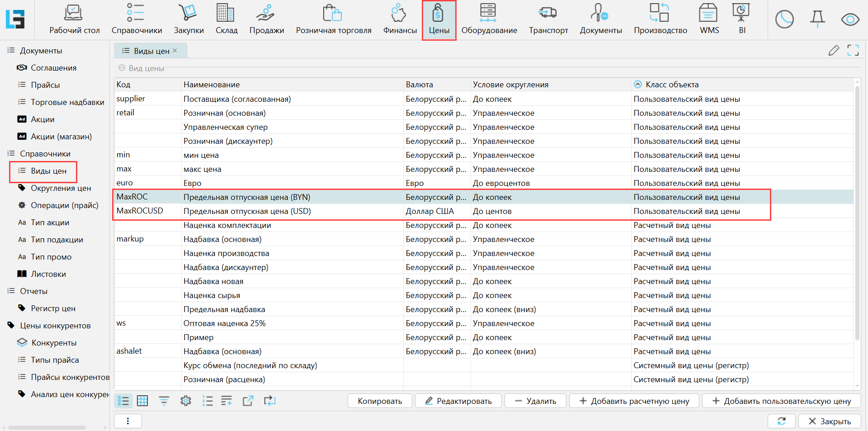Open table settings via the gear icon

(x=186, y=401)
